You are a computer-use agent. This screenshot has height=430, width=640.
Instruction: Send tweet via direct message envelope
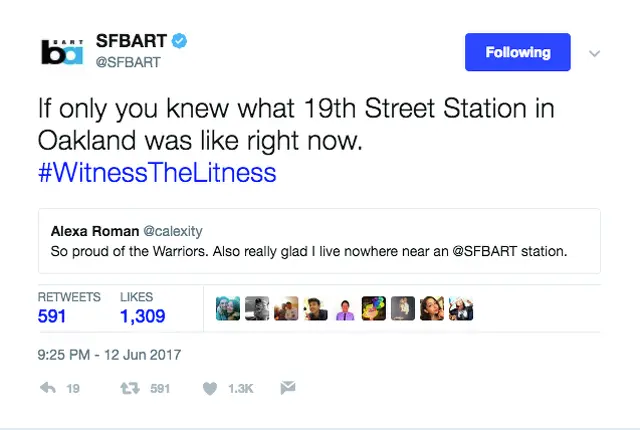pyautogui.click(x=286, y=388)
